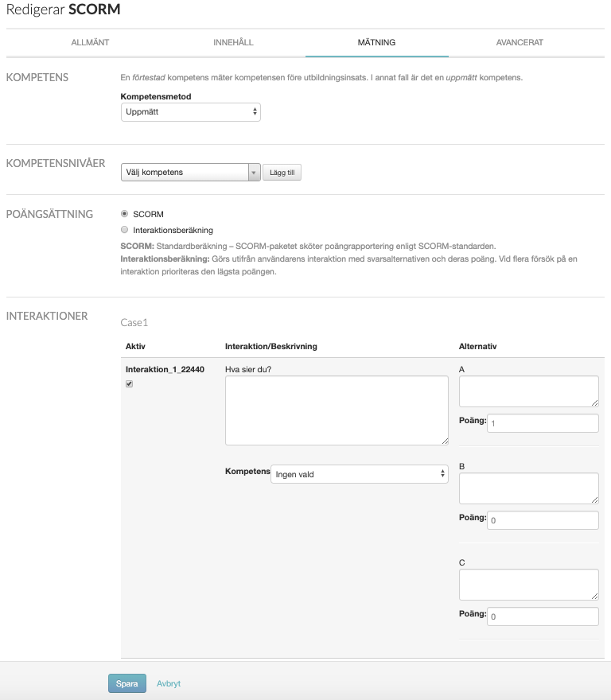Click the Avbryt link
This screenshot has width=611, height=700.
coord(169,683)
